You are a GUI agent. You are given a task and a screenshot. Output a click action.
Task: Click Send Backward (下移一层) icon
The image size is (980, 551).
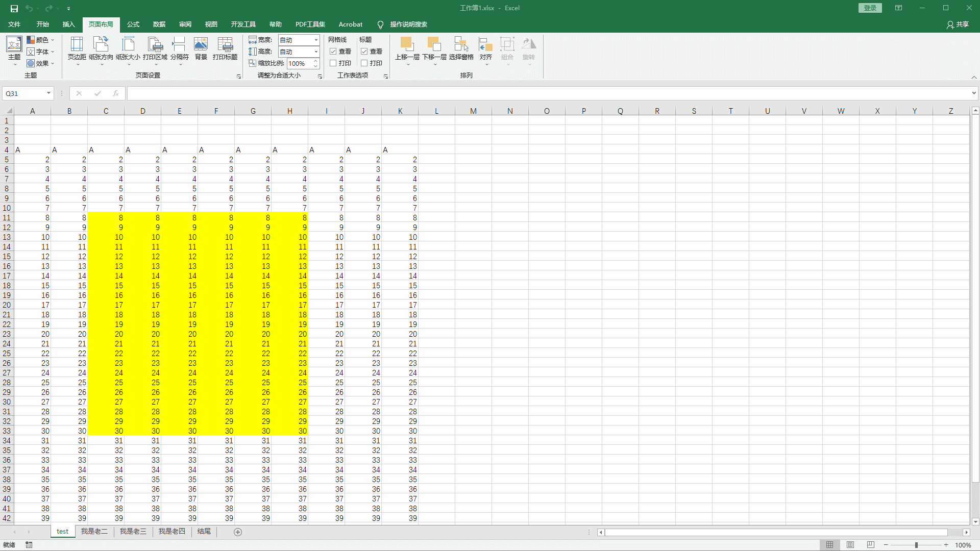434,51
